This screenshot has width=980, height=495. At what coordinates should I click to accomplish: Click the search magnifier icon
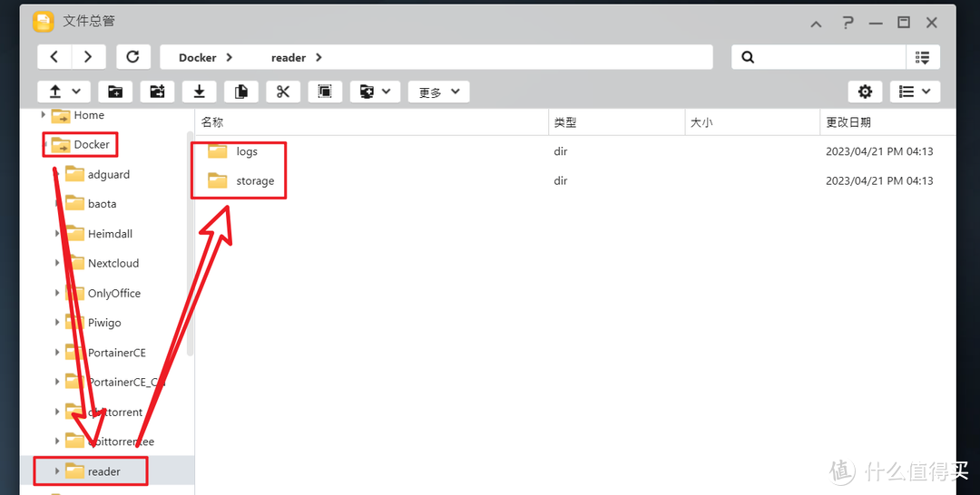(x=748, y=57)
